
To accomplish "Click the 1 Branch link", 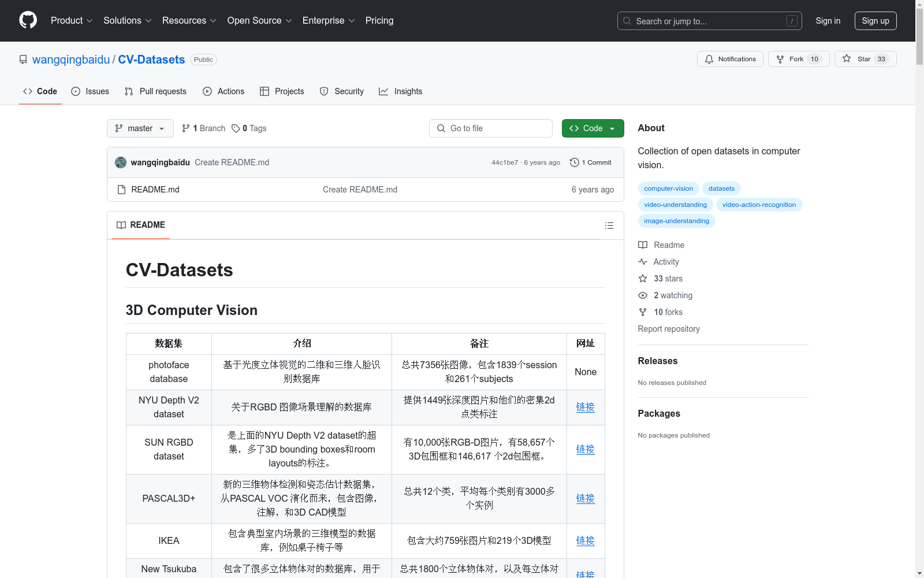I will (203, 128).
